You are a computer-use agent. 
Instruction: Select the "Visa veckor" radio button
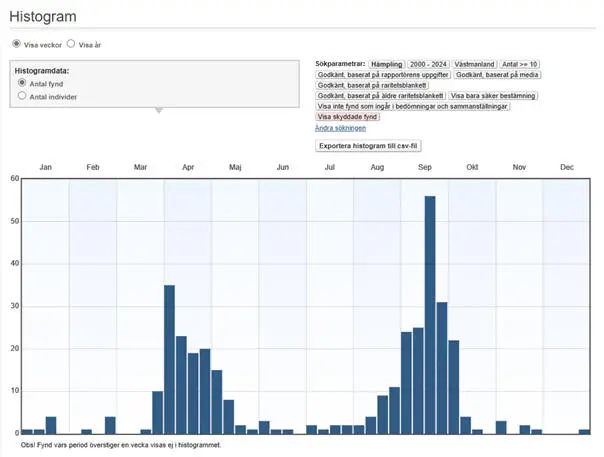point(16,45)
